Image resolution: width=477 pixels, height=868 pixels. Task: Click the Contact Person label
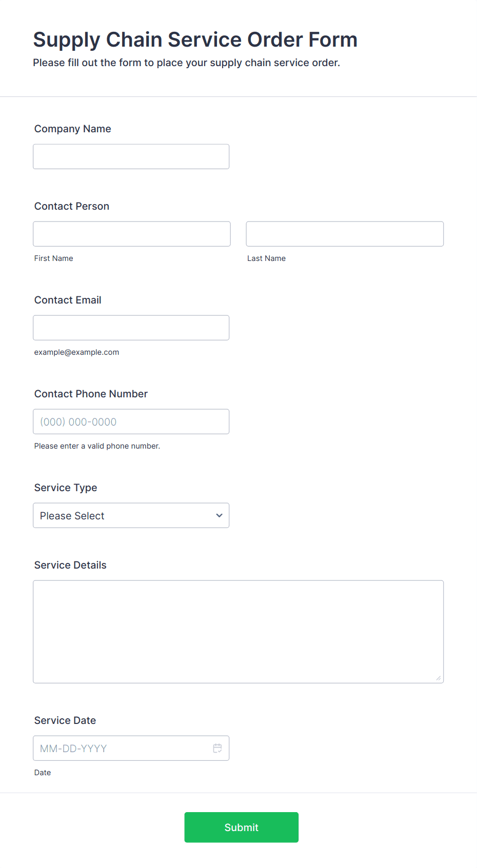(x=72, y=206)
